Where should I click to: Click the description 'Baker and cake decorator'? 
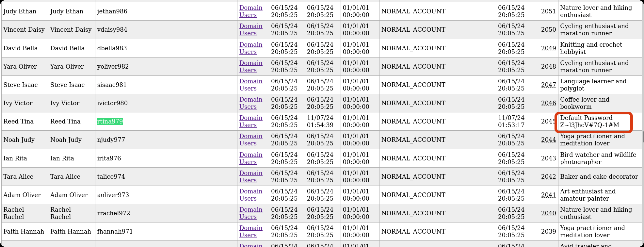(x=599, y=176)
